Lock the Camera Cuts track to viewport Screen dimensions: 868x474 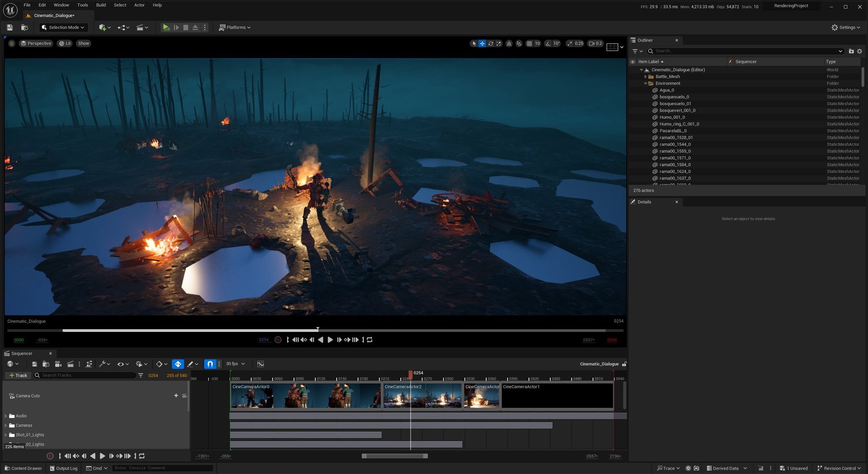click(184, 395)
